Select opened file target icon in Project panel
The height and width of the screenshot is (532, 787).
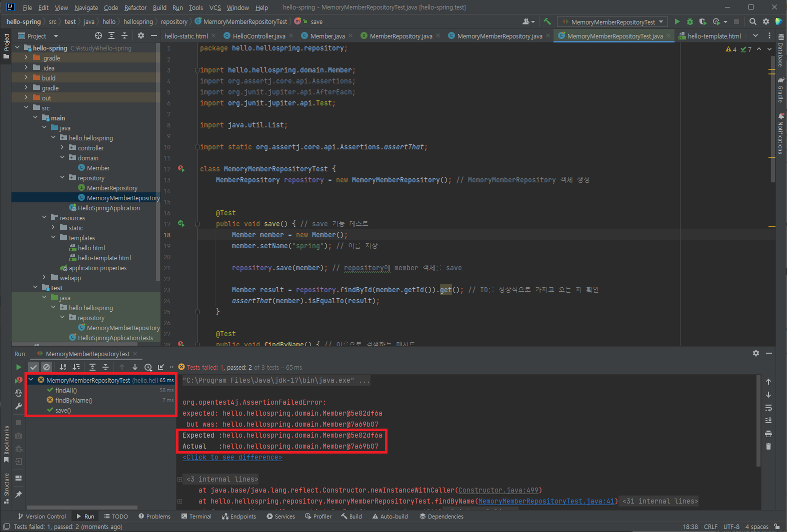pos(98,35)
